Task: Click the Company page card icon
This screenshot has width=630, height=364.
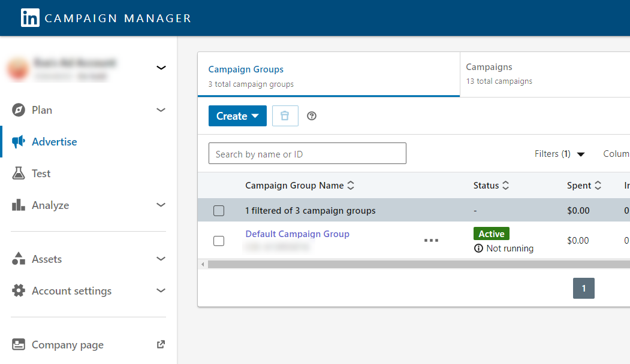Action: pyautogui.click(x=19, y=344)
